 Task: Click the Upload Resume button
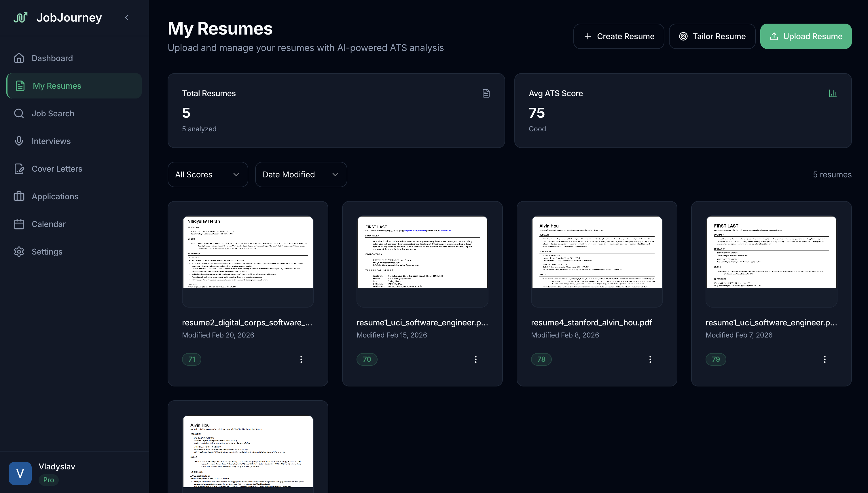[x=806, y=36]
